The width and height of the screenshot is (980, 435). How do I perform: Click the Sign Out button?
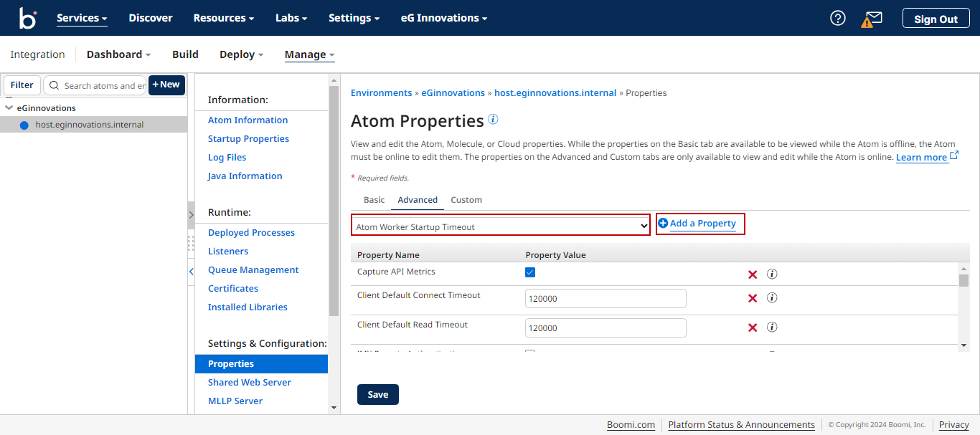tap(936, 19)
